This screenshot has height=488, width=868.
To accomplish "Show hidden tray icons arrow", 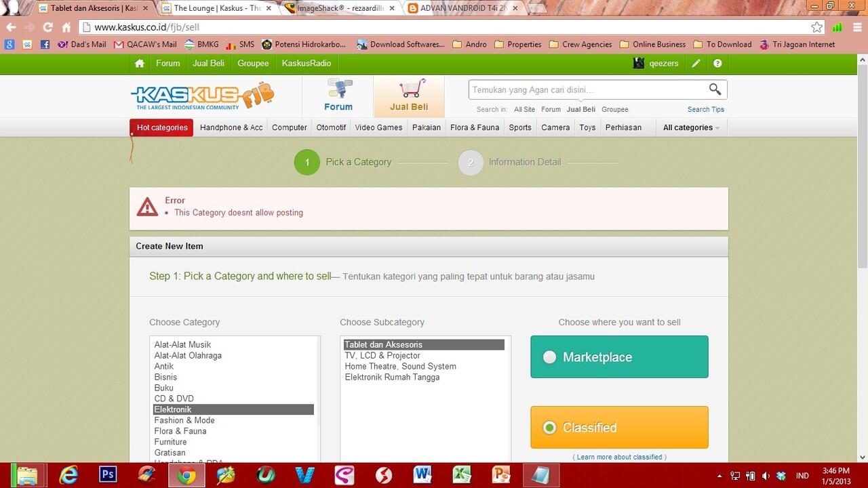I will 719,475.
